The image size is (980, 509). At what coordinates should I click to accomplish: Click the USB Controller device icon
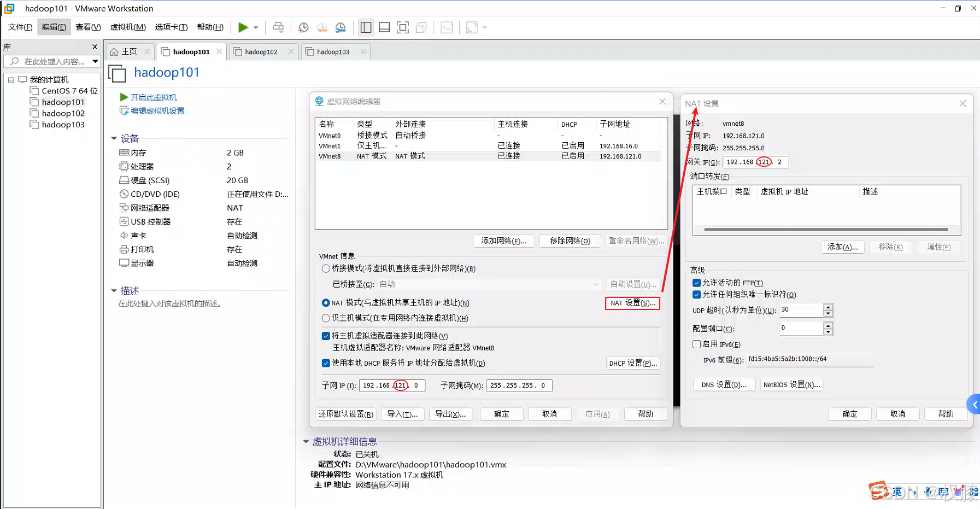point(124,221)
